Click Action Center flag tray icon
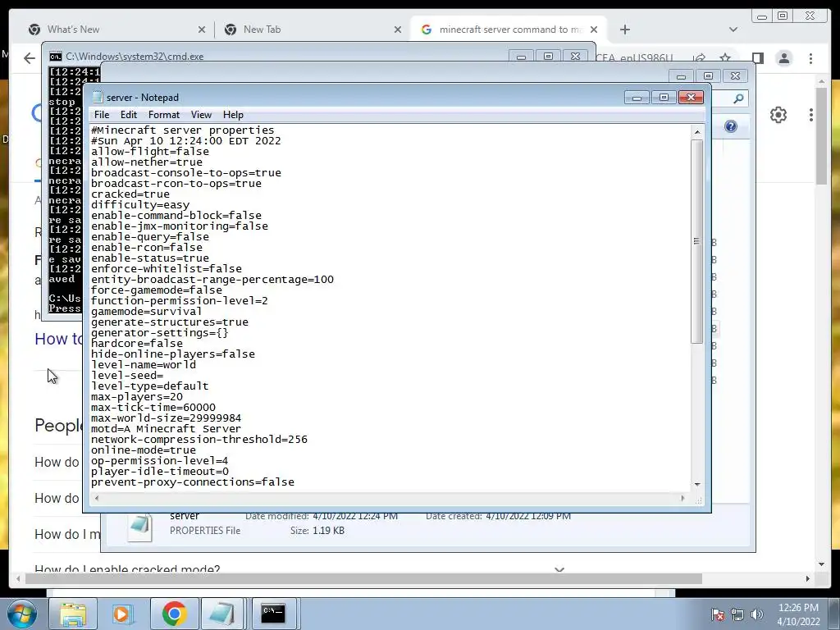 click(x=718, y=614)
